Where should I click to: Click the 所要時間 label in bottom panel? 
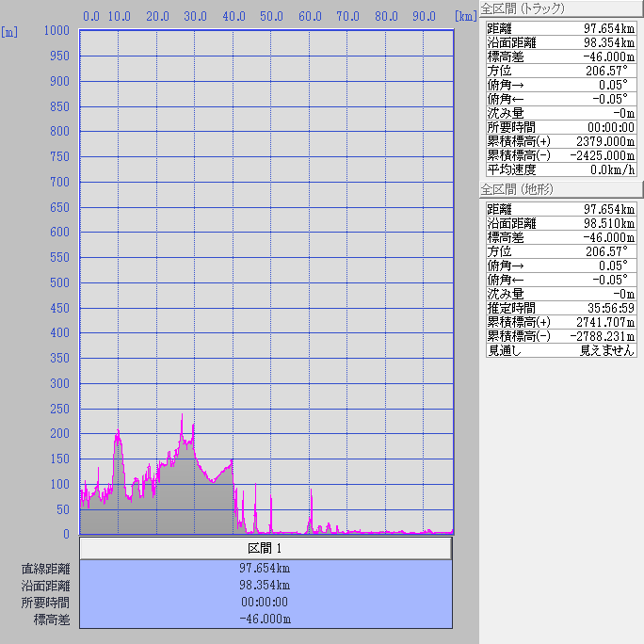(46, 603)
